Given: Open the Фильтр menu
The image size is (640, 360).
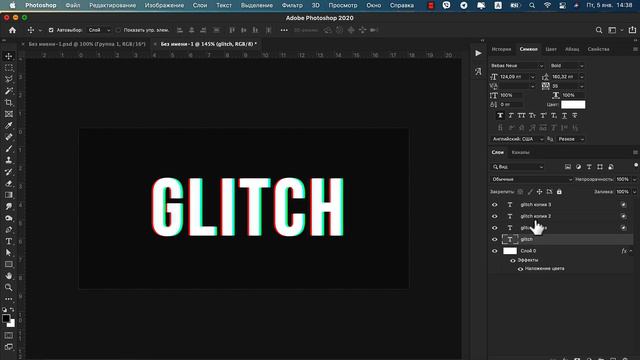Looking at the screenshot, I should 292,5.
